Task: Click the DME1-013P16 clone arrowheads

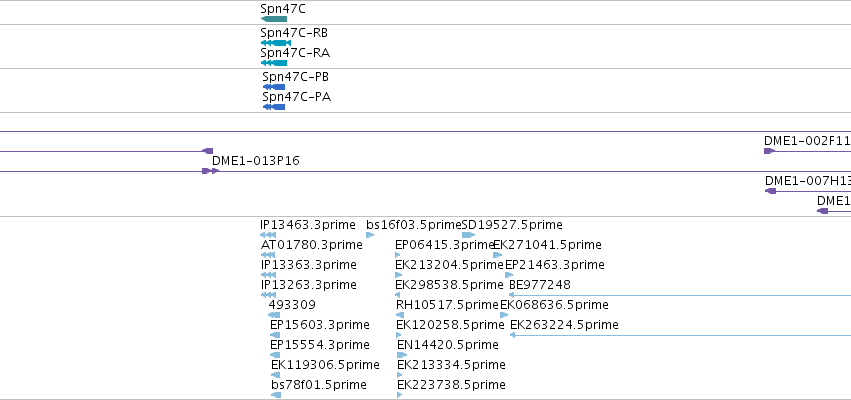Action: click(x=211, y=171)
